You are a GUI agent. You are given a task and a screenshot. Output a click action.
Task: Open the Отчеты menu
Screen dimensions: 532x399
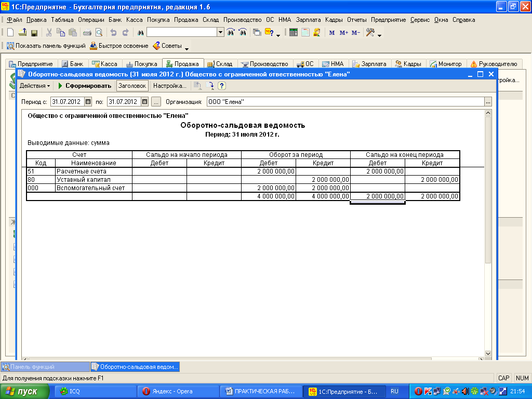click(356, 20)
